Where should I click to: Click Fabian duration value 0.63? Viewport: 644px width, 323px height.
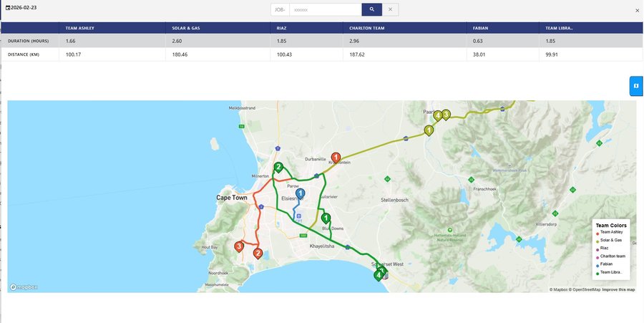(478, 41)
